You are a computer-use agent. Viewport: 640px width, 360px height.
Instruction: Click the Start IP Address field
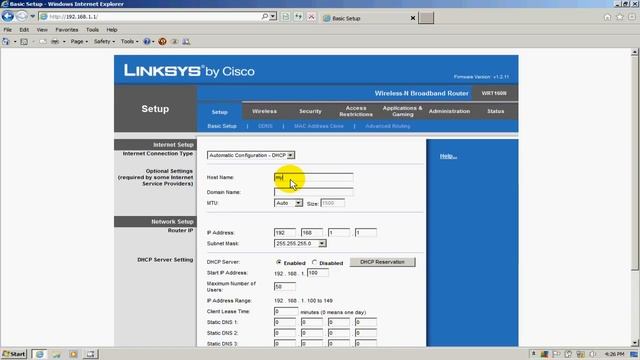point(318,273)
